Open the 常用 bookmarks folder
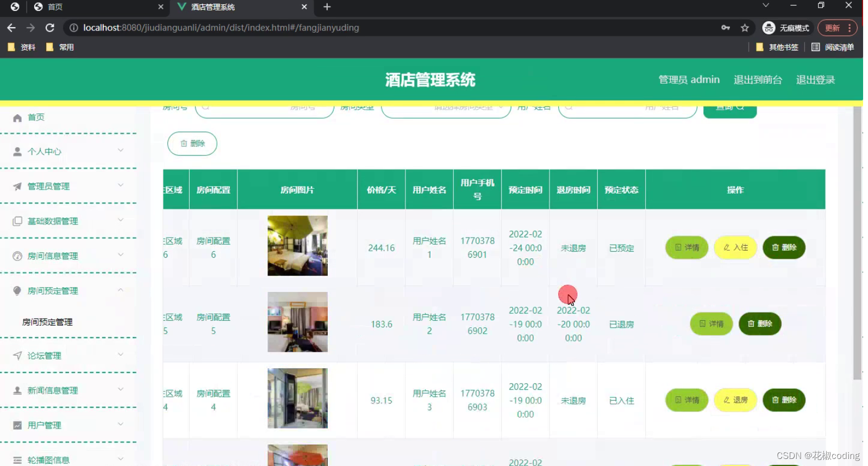868x466 pixels. click(x=60, y=47)
